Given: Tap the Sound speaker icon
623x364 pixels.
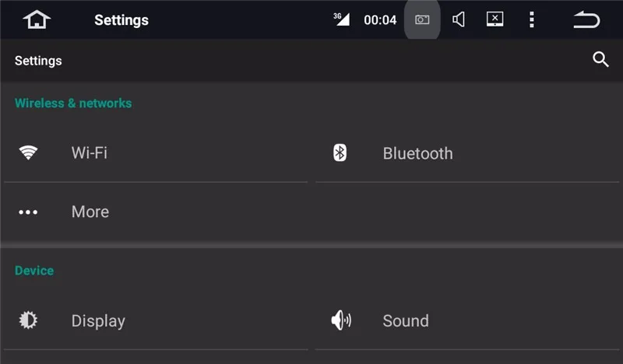Looking at the screenshot, I should (x=340, y=320).
